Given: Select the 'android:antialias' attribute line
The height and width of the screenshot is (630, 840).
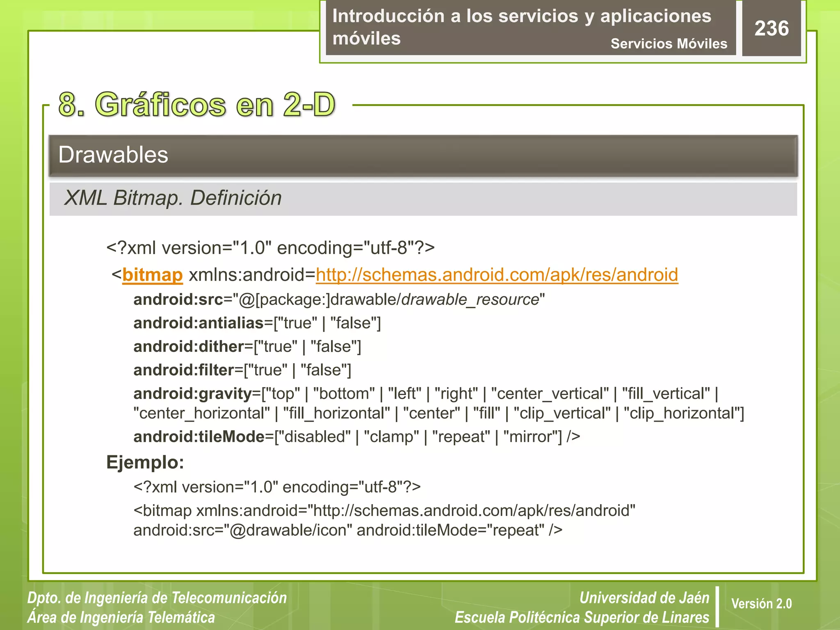Looking at the screenshot, I should pyautogui.click(x=257, y=323).
